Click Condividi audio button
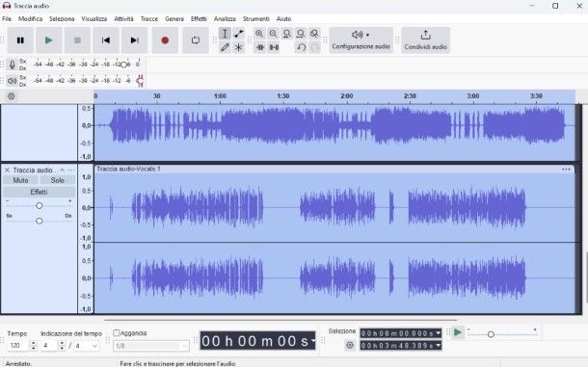588x367 pixels. tap(426, 40)
